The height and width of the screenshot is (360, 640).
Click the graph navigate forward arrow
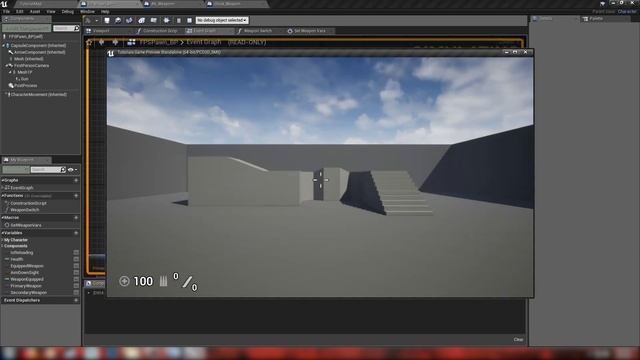(115, 42)
